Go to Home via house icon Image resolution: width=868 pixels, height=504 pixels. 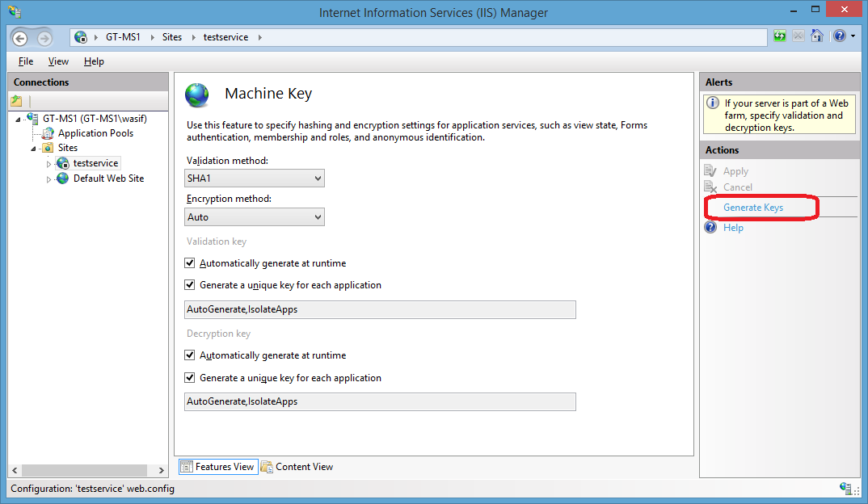point(816,36)
